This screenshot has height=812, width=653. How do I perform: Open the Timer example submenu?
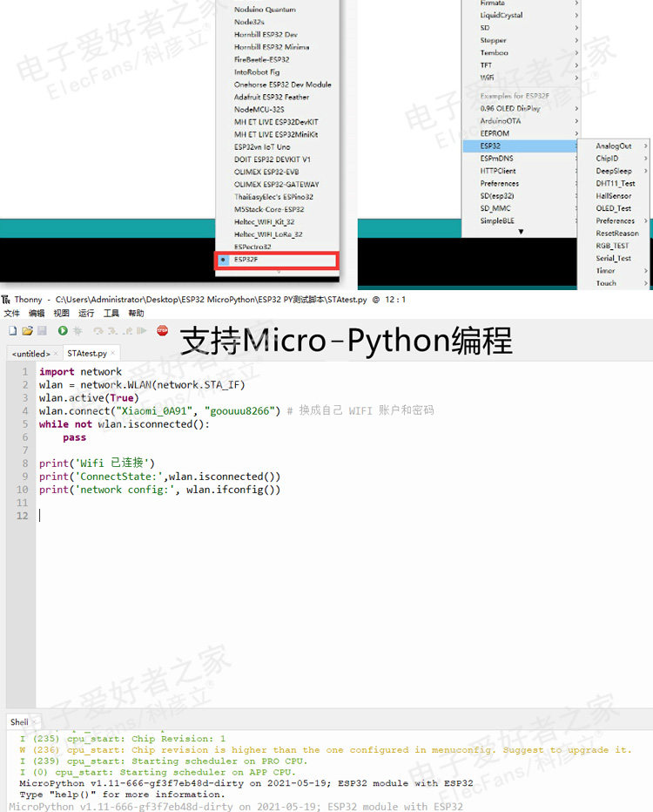click(614, 271)
